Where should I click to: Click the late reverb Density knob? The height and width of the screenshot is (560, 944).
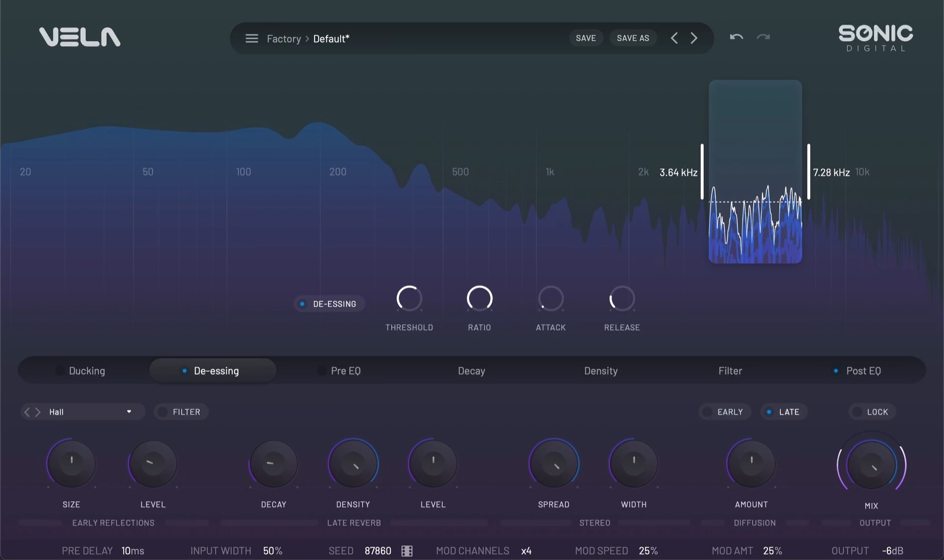click(353, 463)
